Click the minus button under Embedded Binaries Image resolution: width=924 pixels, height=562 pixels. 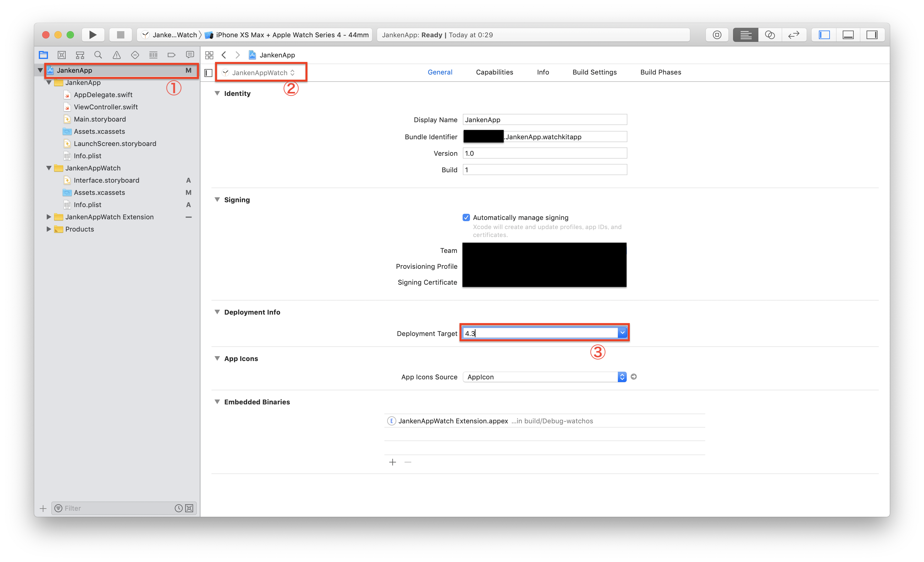click(x=408, y=462)
